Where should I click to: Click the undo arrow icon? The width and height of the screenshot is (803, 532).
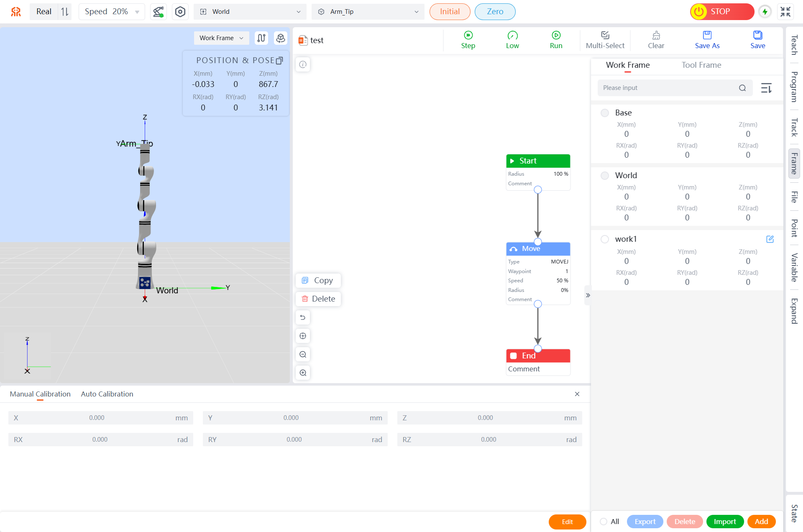303,317
